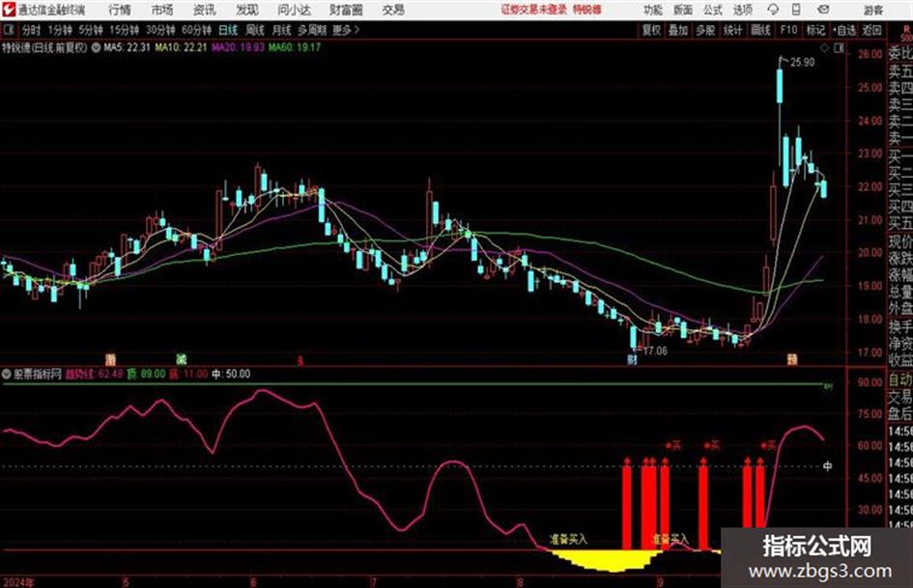
Task: Click the headset support icon
Action: tap(773, 10)
